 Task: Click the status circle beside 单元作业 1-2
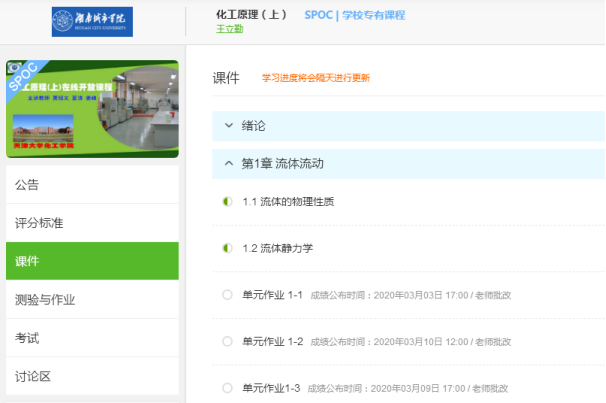pos(227,341)
